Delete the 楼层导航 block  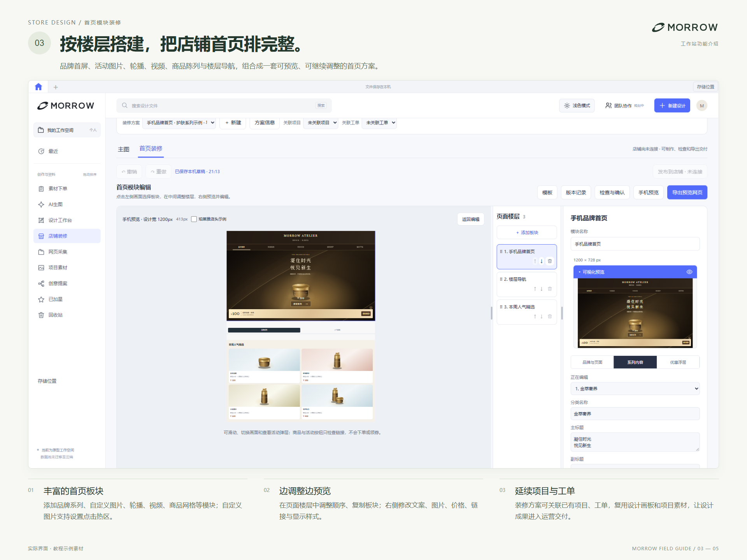tap(550, 289)
